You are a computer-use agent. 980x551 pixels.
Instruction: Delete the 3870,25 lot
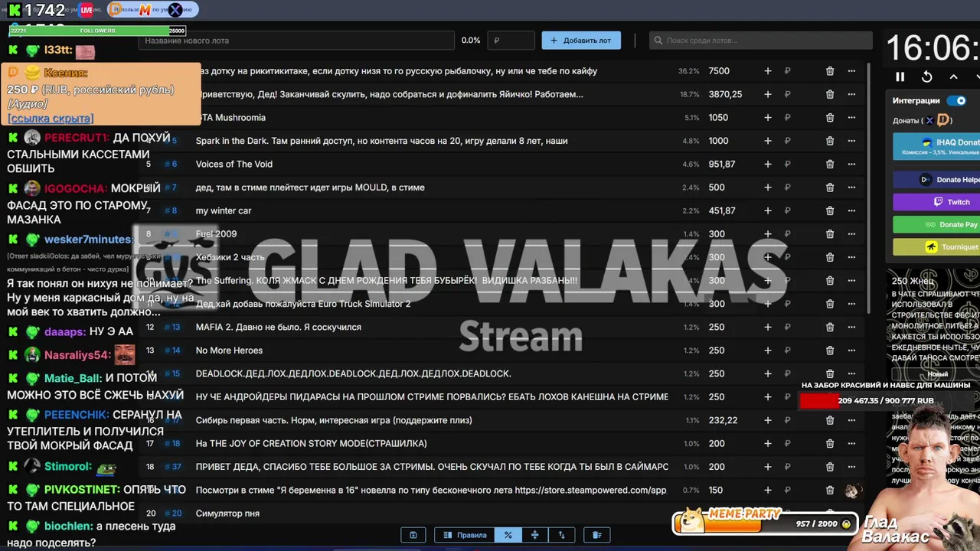tap(830, 94)
